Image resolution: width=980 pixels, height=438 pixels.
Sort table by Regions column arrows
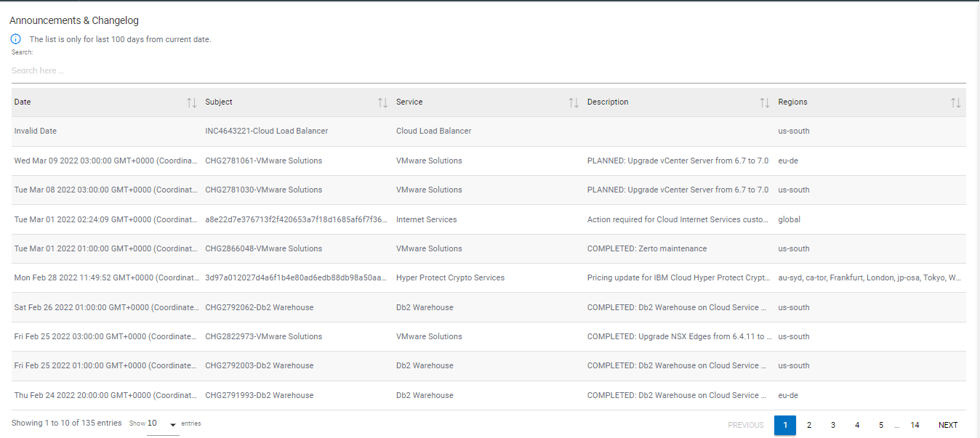coord(955,102)
